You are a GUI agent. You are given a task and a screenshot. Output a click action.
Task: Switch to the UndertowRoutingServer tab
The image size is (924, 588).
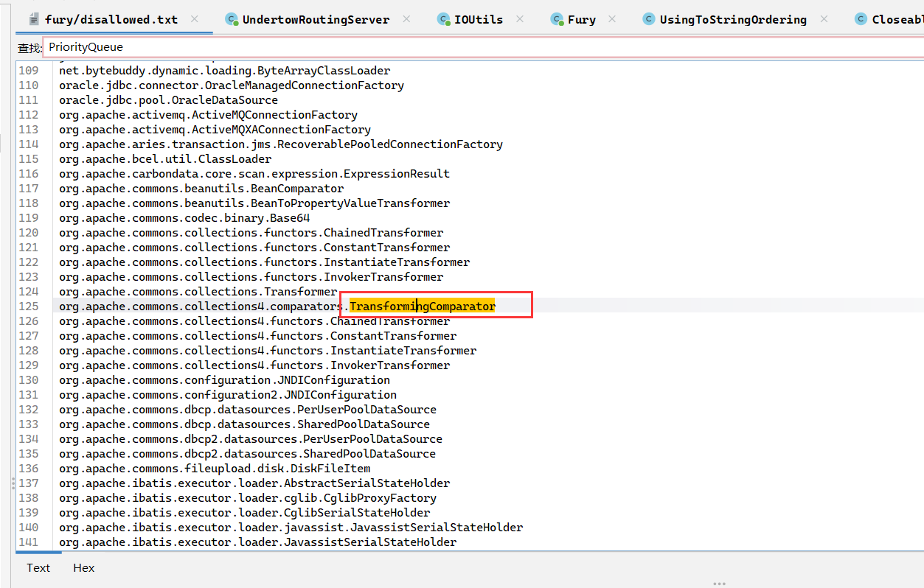(315, 20)
